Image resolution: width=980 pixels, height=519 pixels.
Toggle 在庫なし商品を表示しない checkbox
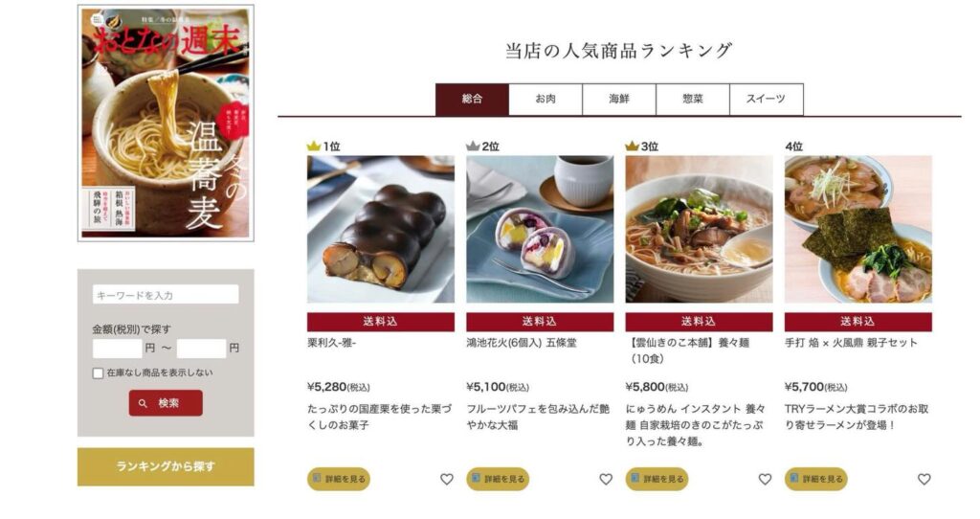(x=99, y=373)
